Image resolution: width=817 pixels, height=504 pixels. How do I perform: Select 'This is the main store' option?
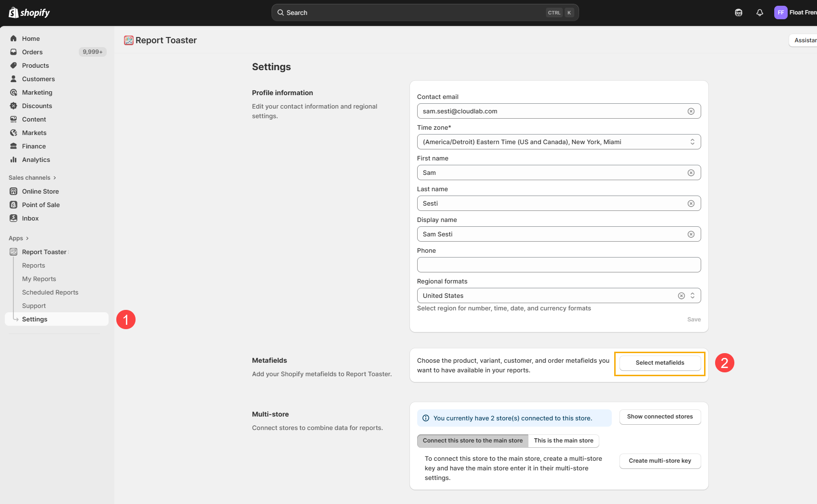point(563,441)
